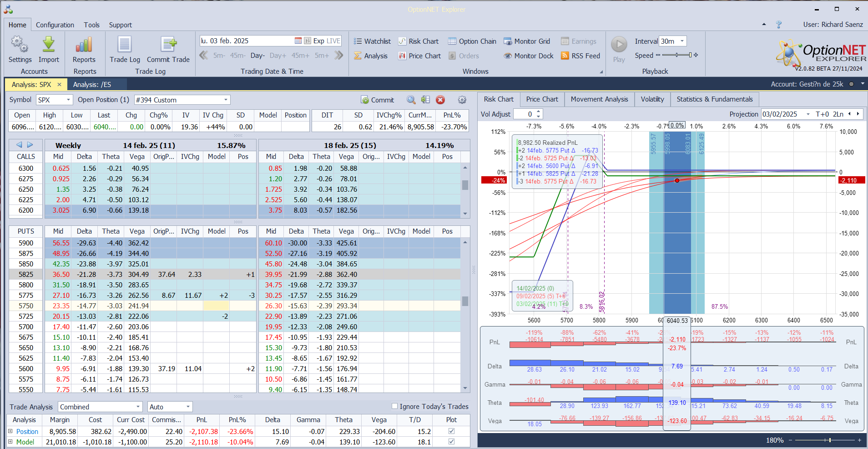Open the RSS Feed window
The image size is (868, 449).
point(580,56)
